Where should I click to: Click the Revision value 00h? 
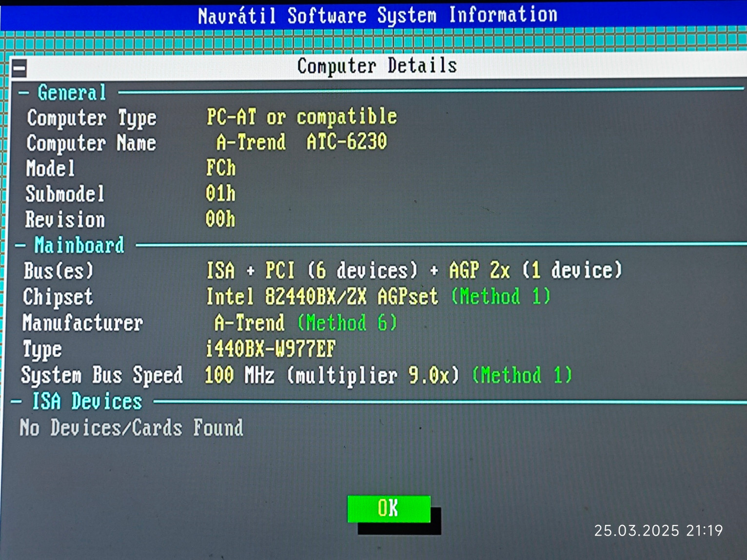[x=220, y=219]
